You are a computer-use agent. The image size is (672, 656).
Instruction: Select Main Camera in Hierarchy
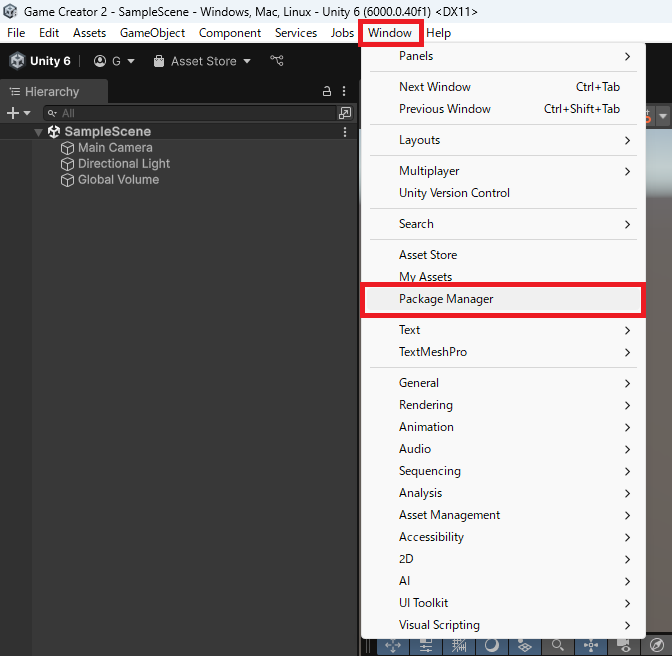115,148
